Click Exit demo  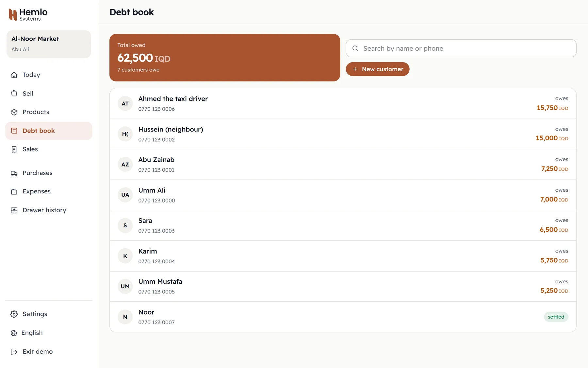tap(49, 352)
